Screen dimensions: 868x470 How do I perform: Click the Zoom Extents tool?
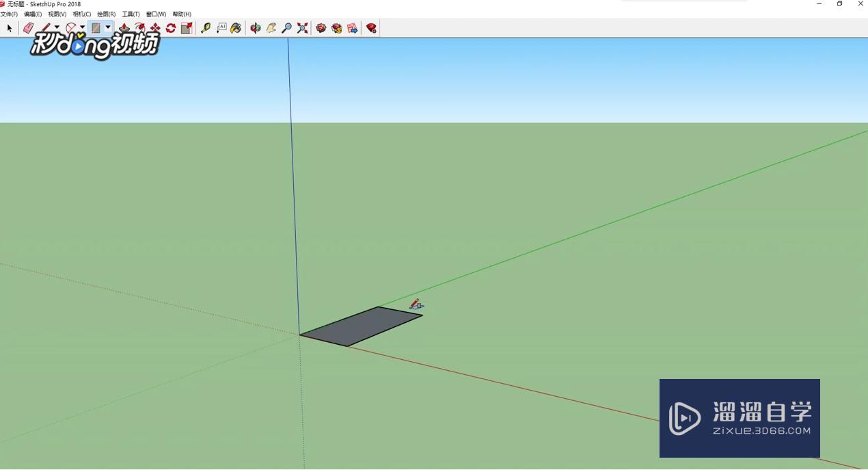pyautogui.click(x=302, y=28)
